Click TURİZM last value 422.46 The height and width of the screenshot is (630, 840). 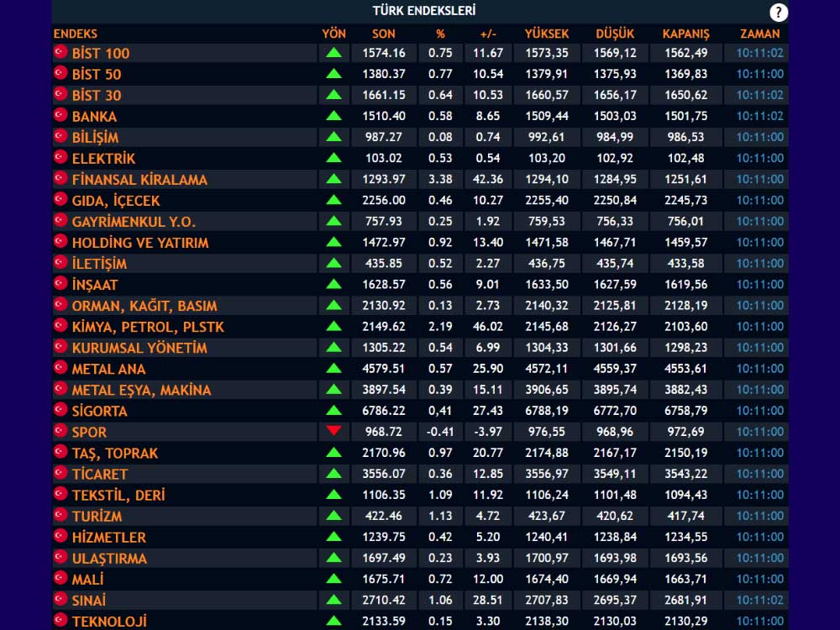click(384, 516)
